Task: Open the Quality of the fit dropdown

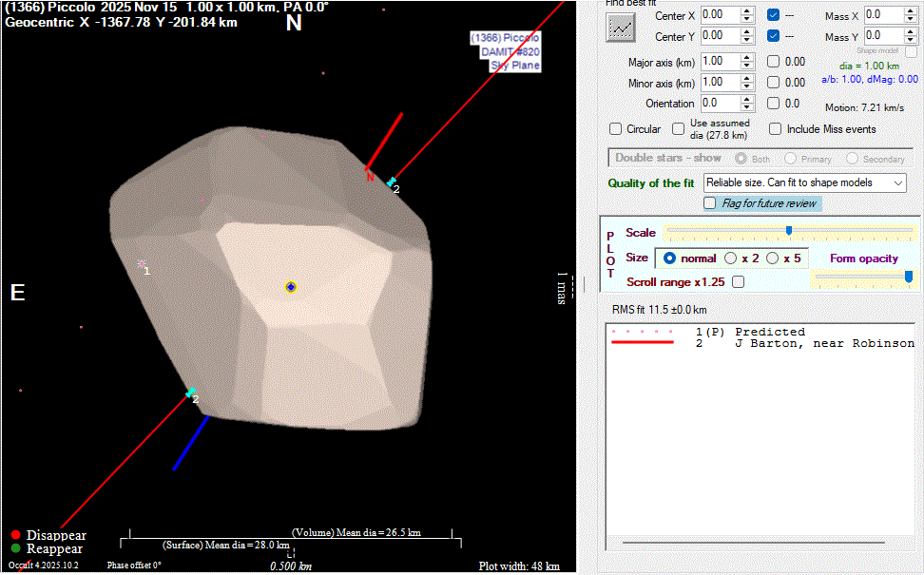Action: pyautogui.click(x=898, y=182)
